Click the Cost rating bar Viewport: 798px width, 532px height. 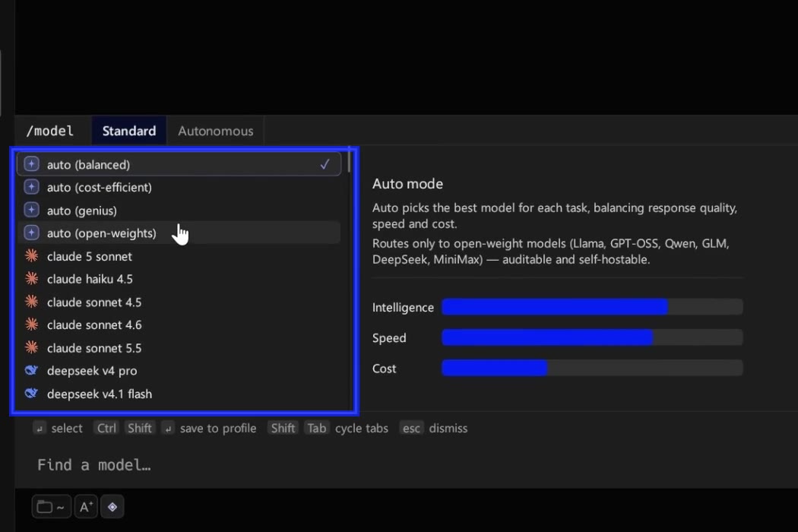click(x=592, y=368)
